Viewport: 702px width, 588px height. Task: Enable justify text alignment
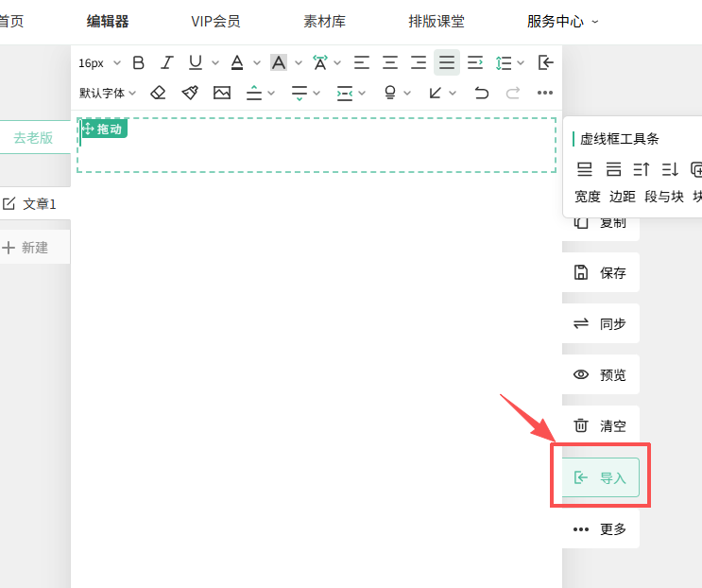click(x=447, y=63)
